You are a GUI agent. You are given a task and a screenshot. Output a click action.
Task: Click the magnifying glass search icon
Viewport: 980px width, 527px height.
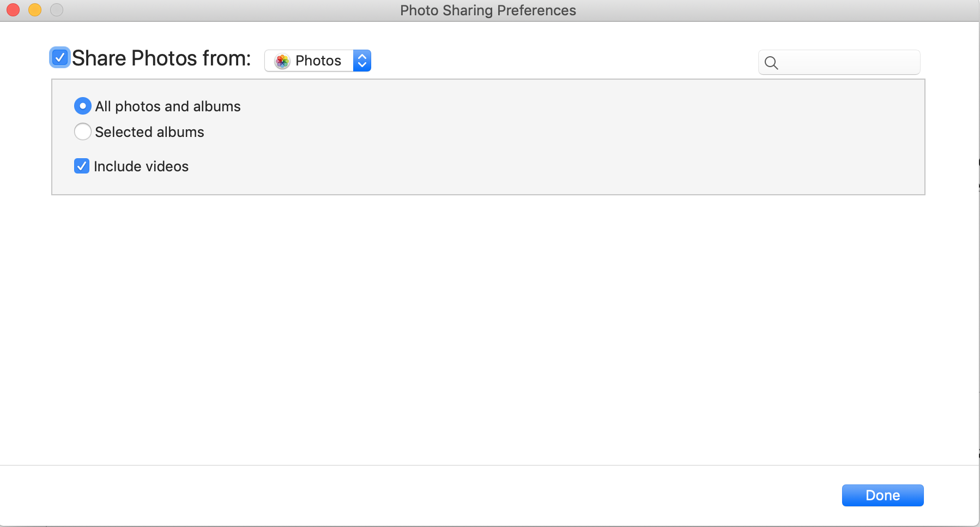(771, 63)
